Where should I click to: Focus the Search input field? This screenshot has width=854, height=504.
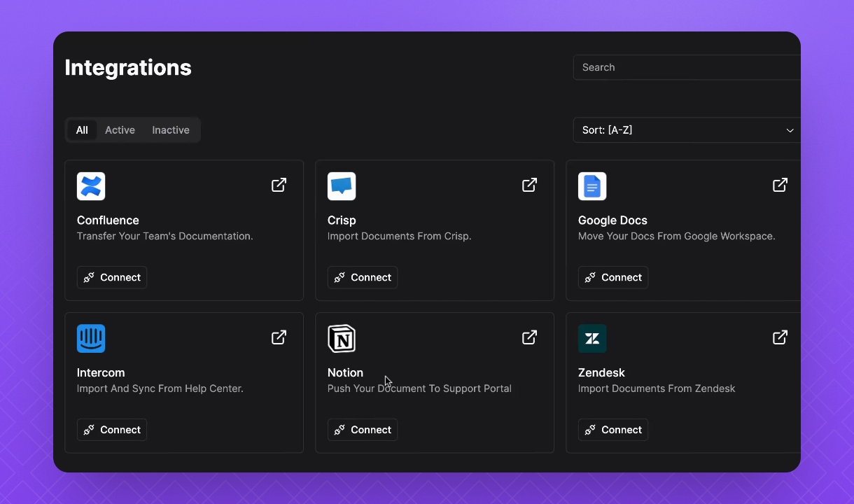point(687,67)
